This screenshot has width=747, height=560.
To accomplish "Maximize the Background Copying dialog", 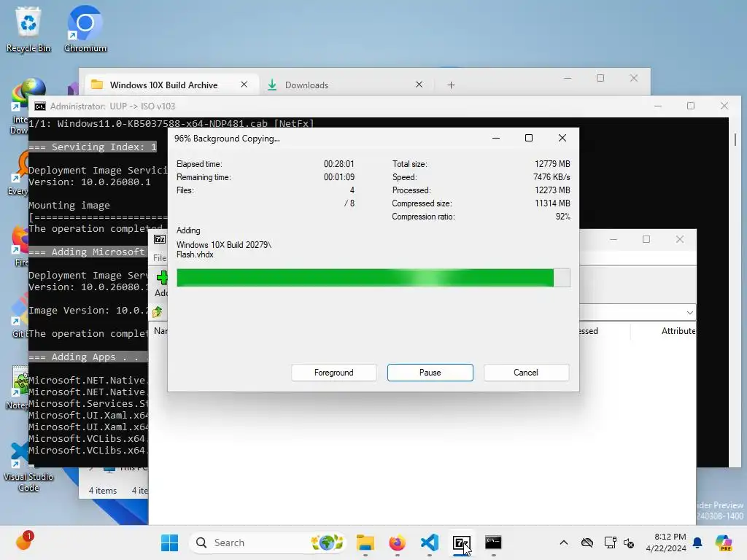I will 529,138.
